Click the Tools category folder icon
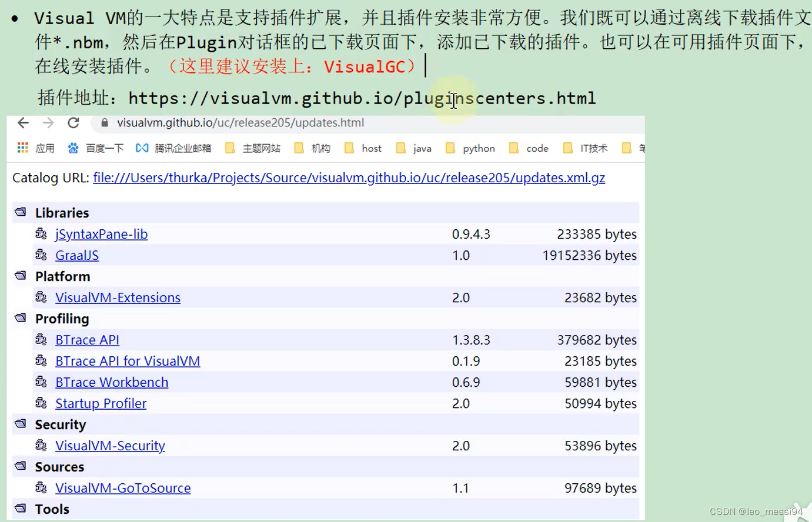 tap(21, 508)
